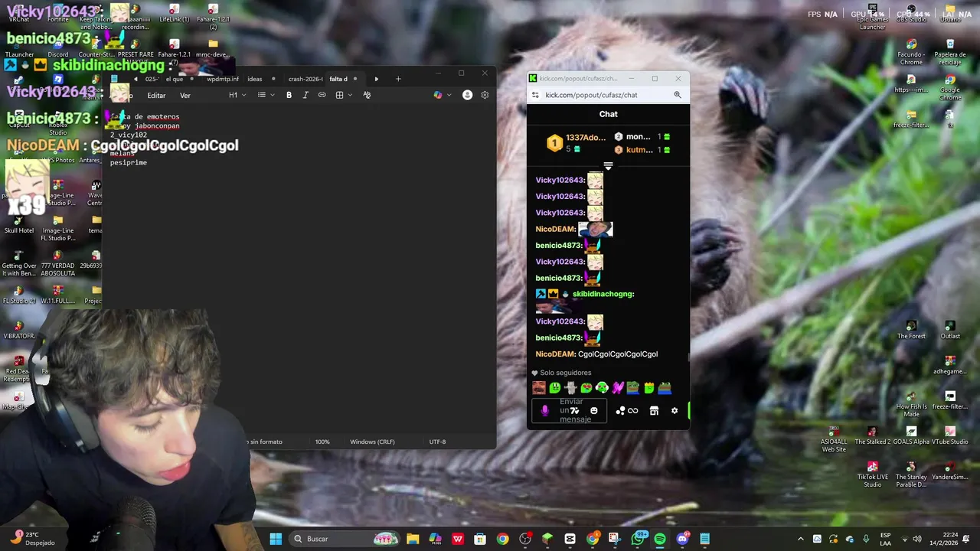The width and height of the screenshot is (980, 551).
Task: Open Discord from the taskbar
Action: 682,539
